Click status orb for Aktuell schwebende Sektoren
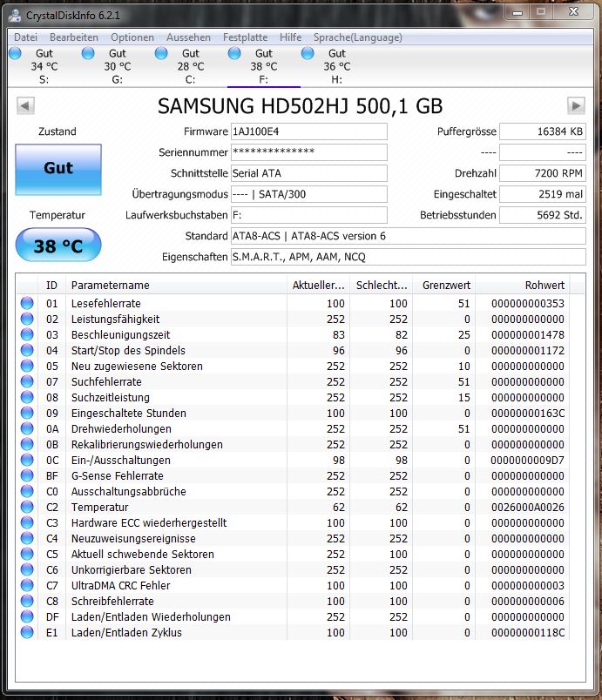 (x=27, y=554)
